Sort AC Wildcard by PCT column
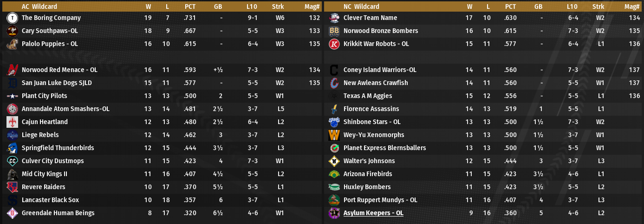644x224 pixels. (190, 7)
